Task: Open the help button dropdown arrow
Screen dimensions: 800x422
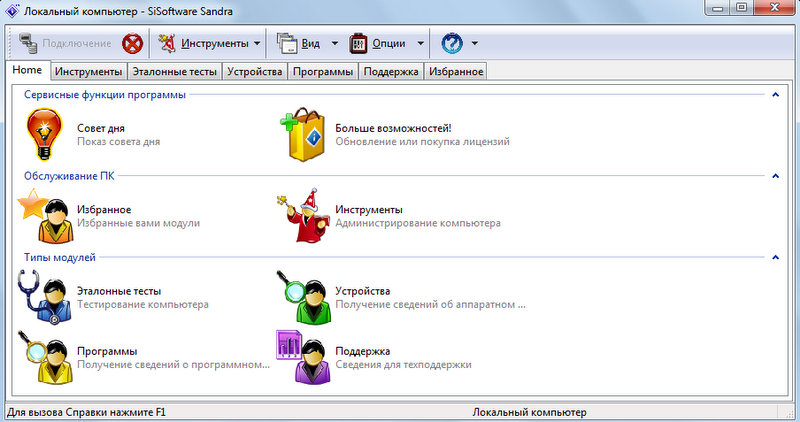Action: [x=474, y=43]
